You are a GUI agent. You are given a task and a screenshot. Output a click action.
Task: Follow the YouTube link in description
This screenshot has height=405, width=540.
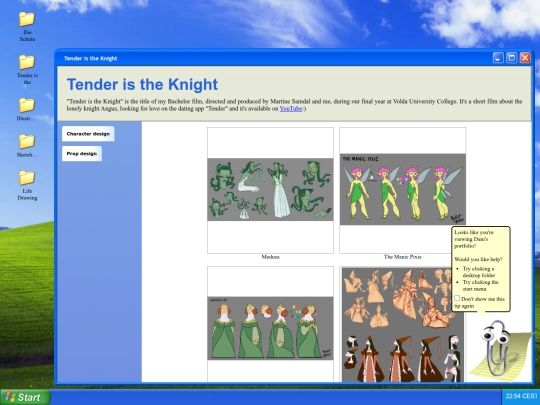tap(291, 108)
